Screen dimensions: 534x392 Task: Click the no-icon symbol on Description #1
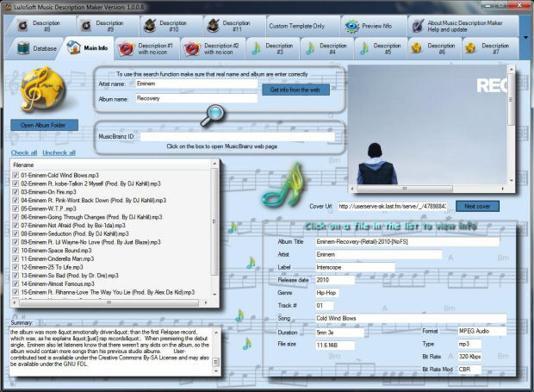[126, 49]
